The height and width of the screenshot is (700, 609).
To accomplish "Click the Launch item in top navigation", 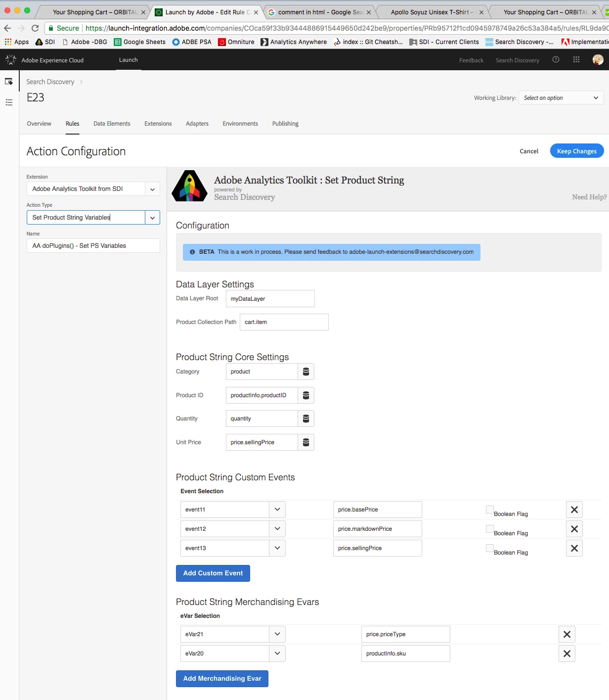I will [x=129, y=60].
